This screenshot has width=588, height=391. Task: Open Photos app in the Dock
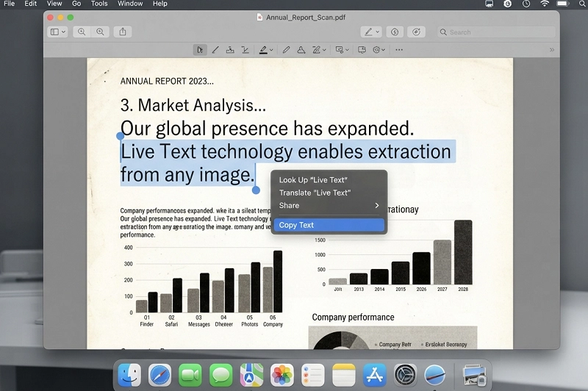coord(282,375)
